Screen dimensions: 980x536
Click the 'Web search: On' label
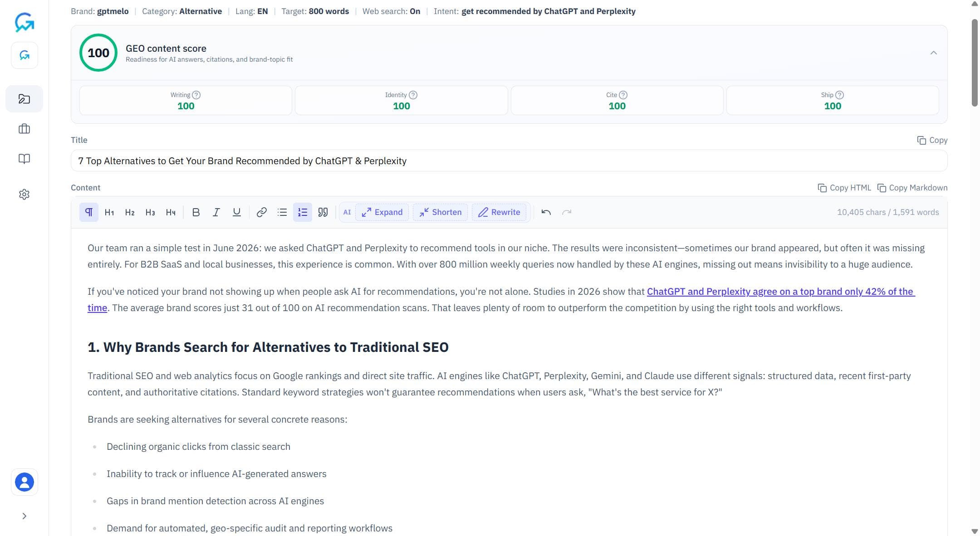tap(391, 11)
